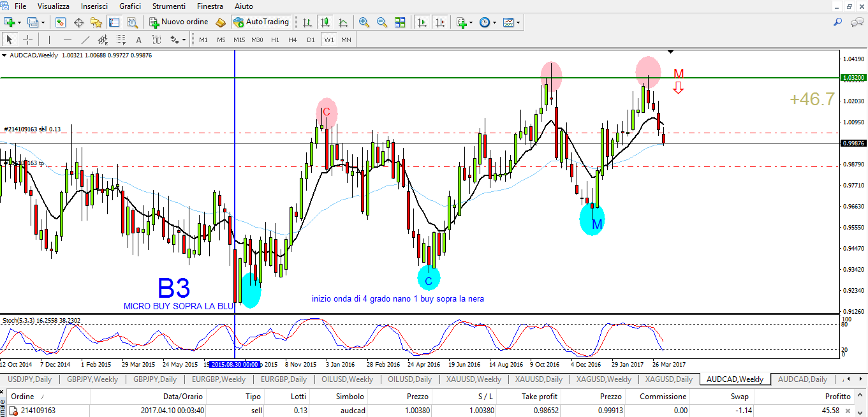
Task: Open the MetaEditor book icon
Action: (221, 22)
